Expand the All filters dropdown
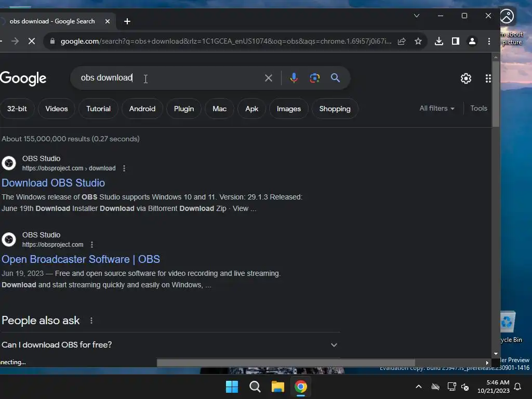The height and width of the screenshot is (399, 532). [436, 108]
